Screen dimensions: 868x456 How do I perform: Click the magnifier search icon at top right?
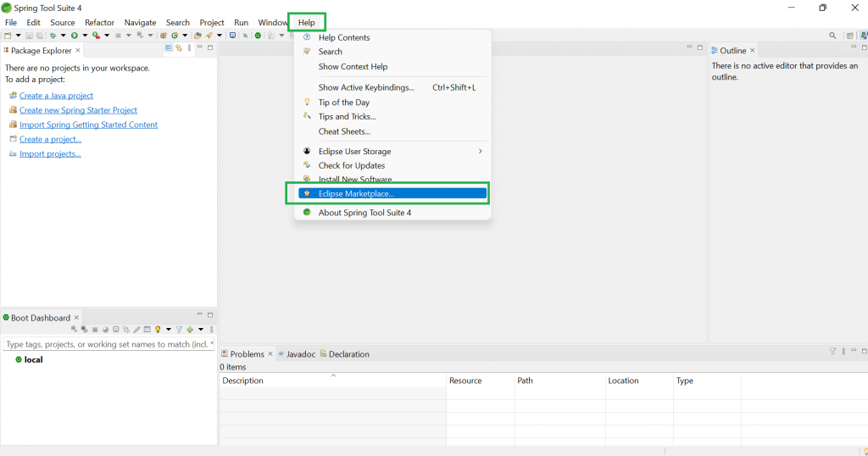coord(832,36)
